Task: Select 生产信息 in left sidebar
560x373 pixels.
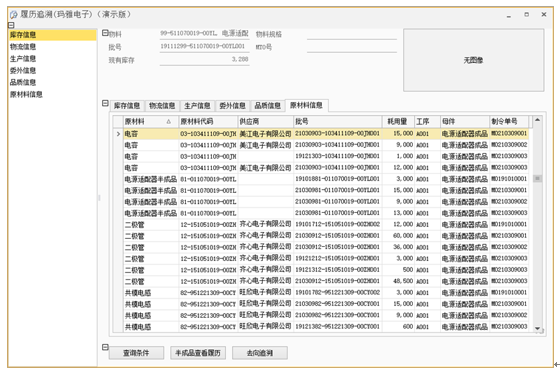Action: click(x=23, y=59)
